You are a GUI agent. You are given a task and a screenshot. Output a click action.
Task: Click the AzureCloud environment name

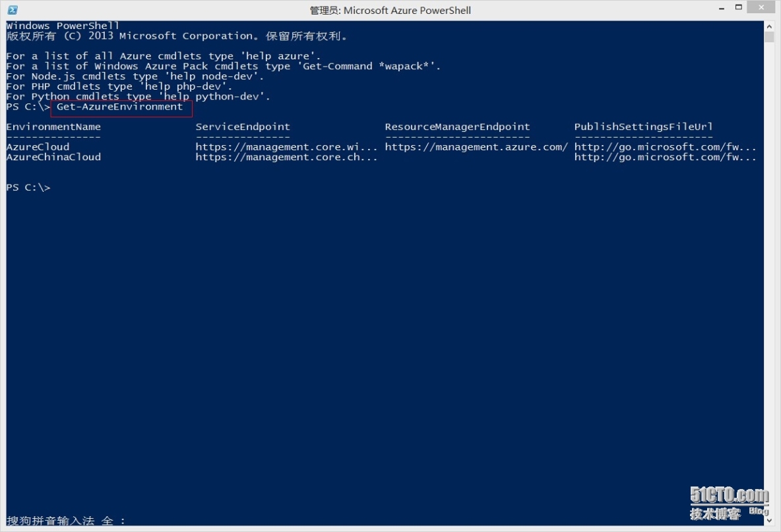pyautogui.click(x=38, y=147)
